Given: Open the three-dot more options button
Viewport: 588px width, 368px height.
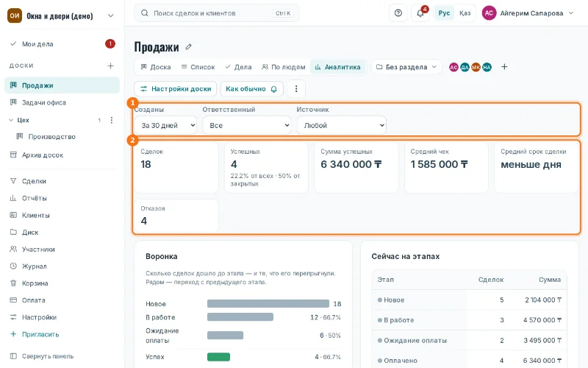Looking at the screenshot, I should 296,89.
